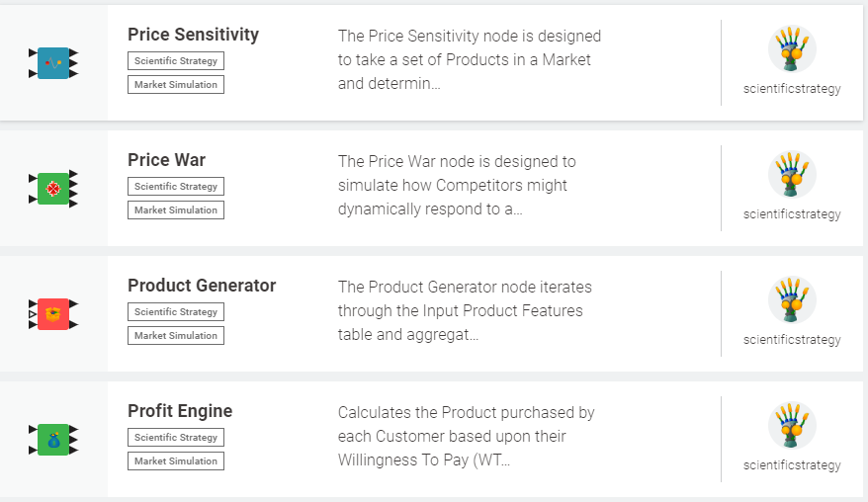868x502 pixels.
Task: Click the red Product Generator node icon
Action: click(x=53, y=314)
